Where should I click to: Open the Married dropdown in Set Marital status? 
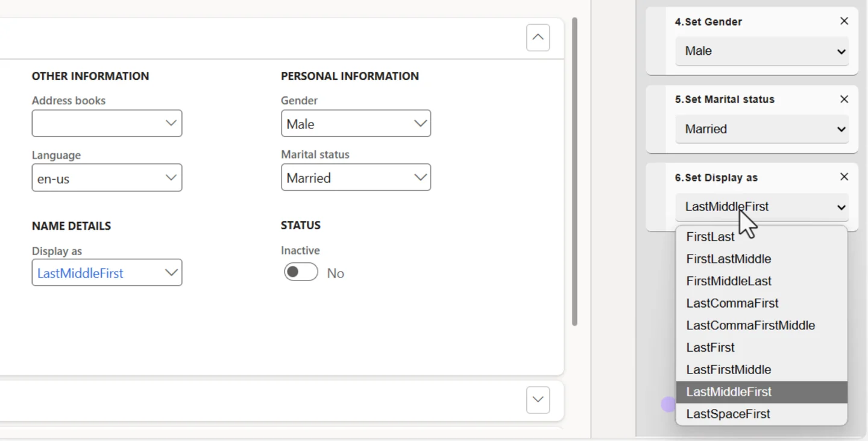(761, 128)
